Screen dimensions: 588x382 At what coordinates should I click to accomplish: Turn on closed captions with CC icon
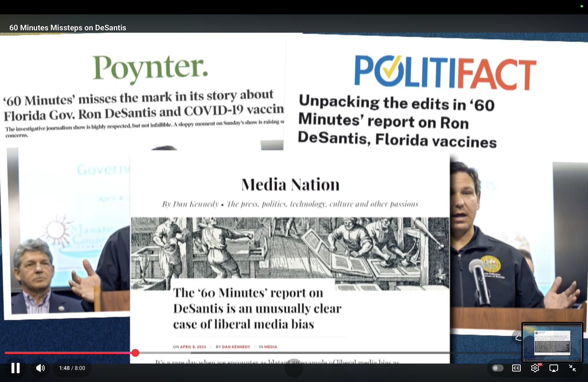tap(516, 368)
